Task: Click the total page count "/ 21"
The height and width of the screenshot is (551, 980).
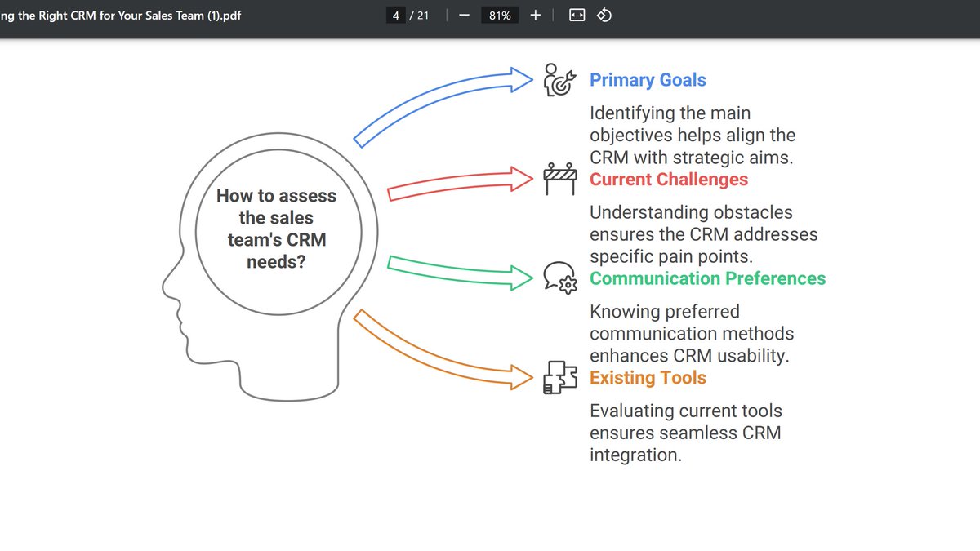Action: pos(419,16)
